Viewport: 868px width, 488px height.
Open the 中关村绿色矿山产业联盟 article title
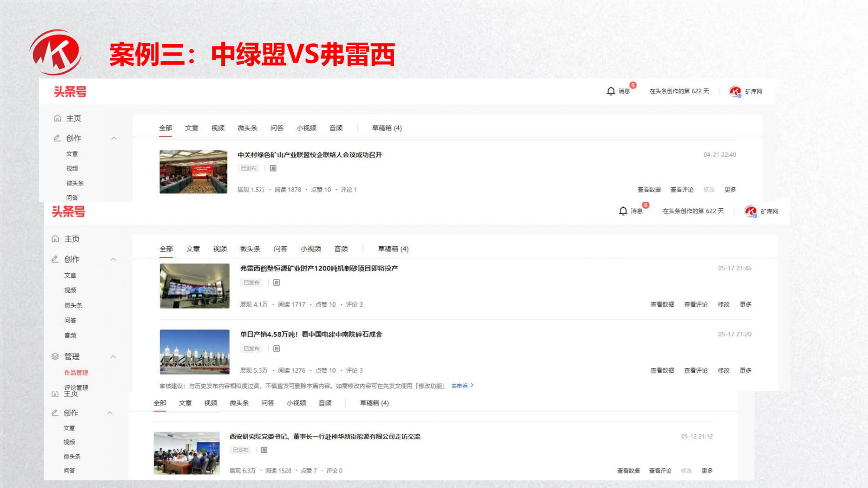pyautogui.click(x=309, y=155)
